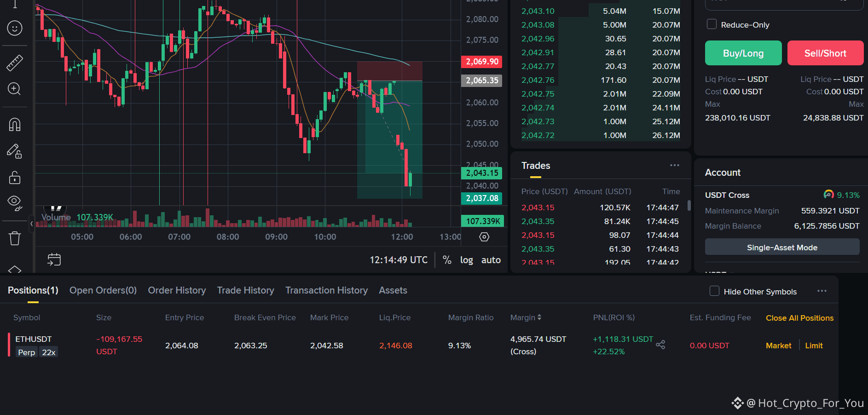Go to the Assets tab

click(393, 290)
